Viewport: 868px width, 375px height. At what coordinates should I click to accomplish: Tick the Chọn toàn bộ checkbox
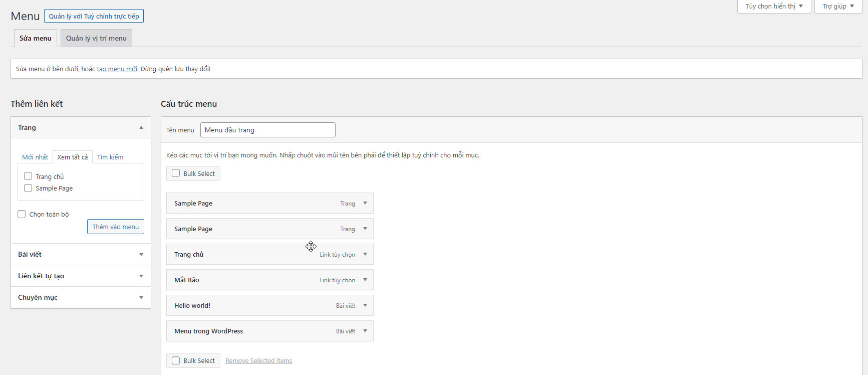click(x=22, y=214)
